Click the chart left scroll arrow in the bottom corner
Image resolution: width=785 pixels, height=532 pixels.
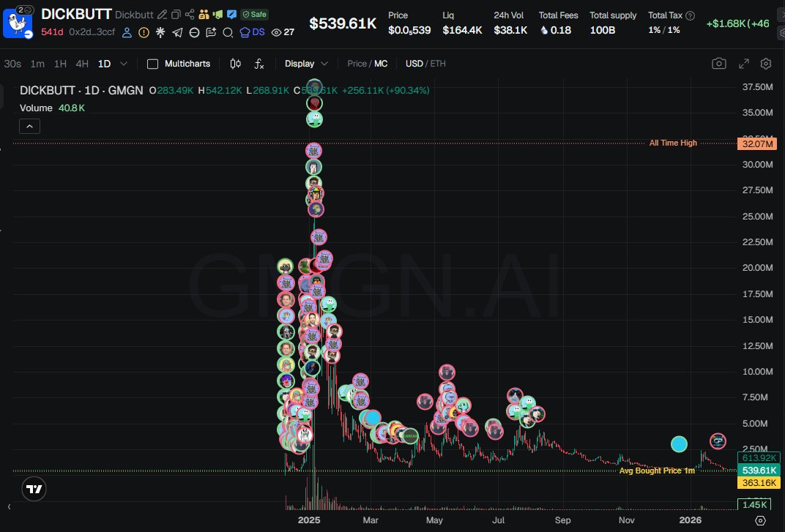point(9,506)
